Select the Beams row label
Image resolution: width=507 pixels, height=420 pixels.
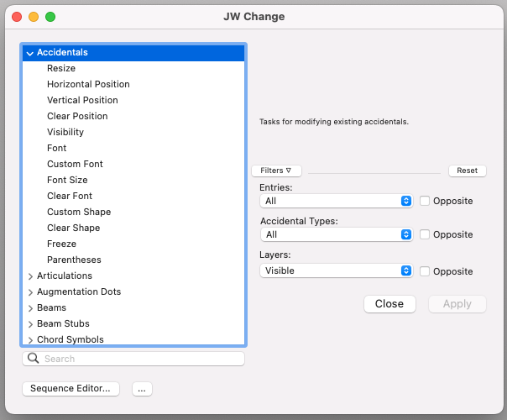(x=52, y=307)
